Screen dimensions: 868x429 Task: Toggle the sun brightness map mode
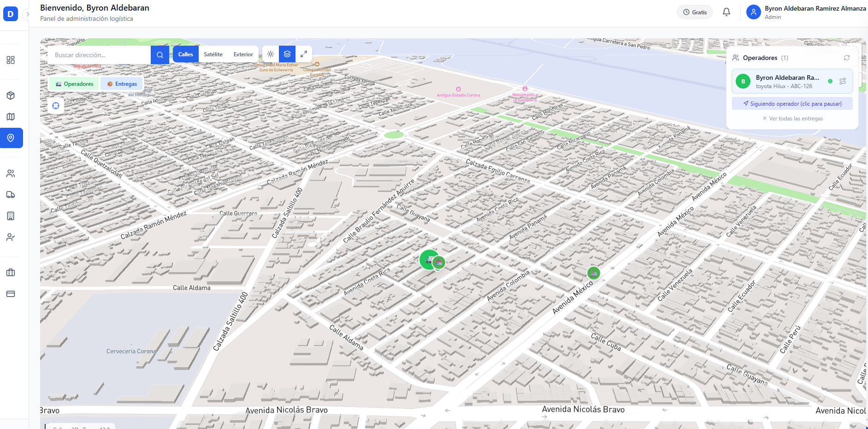coord(271,54)
